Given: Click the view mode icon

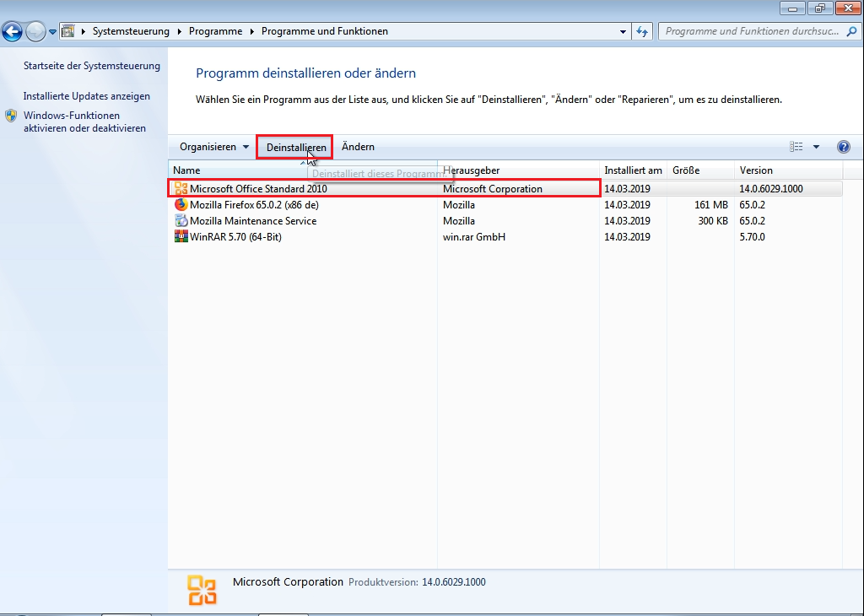Looking at the screenshot, I should click(x=796, y=147).
